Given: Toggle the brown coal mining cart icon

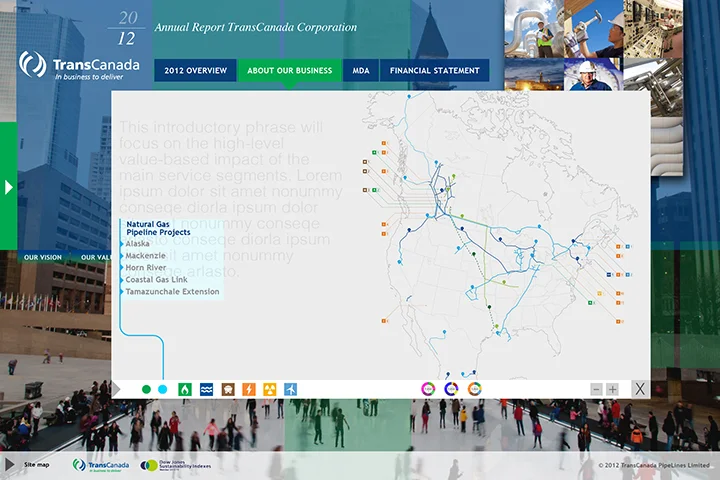Looking at the screenshot, I should [228, 390].
